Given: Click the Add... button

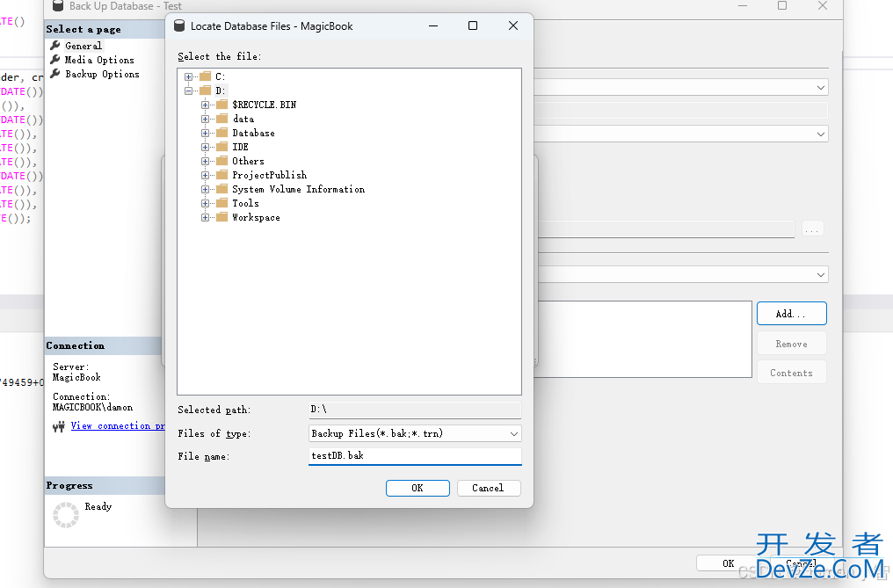Looking at the screenshot, I should pyautogui.click(x=792, y=314).
